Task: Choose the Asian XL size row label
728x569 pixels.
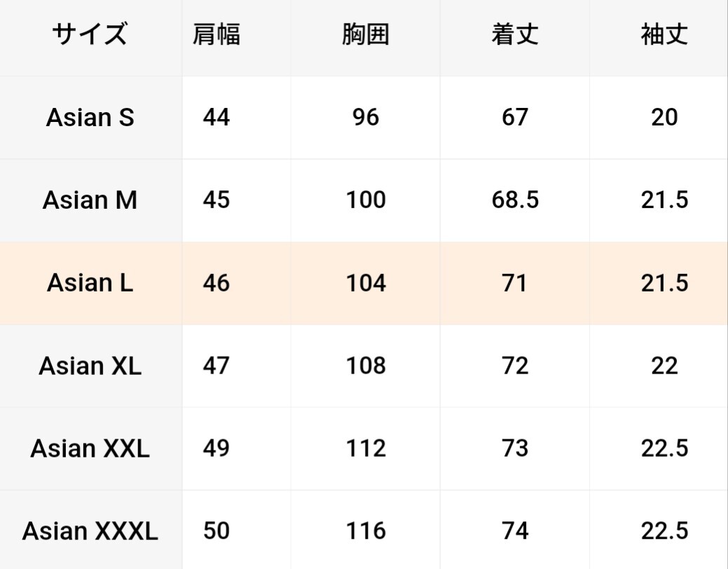Action: pyautogui.click(x=90, y=366)
